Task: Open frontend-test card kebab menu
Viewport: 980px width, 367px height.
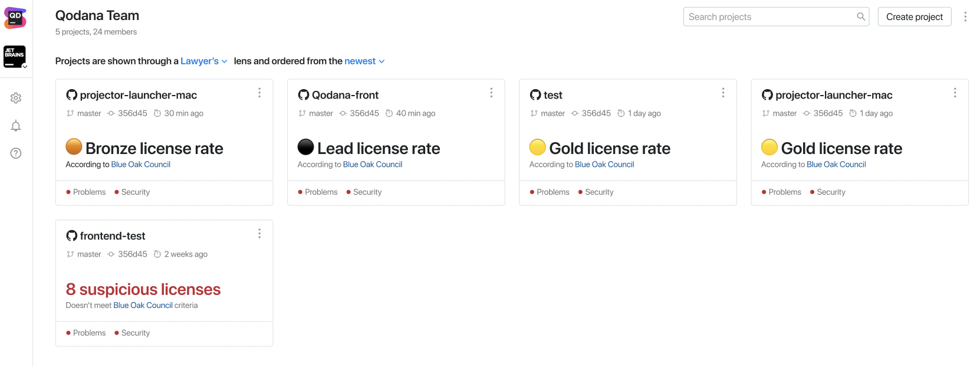Action: 259,234
